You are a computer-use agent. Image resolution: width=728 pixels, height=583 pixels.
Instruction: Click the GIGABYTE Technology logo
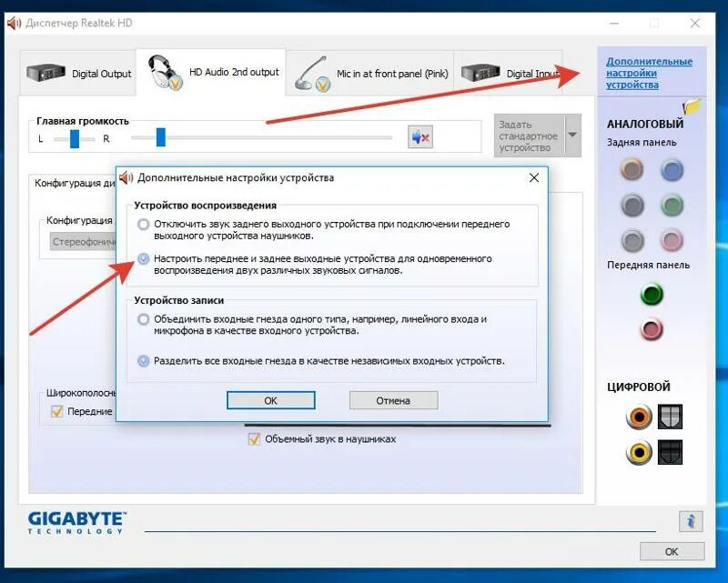pyautogui.click(x=77, y=523)
